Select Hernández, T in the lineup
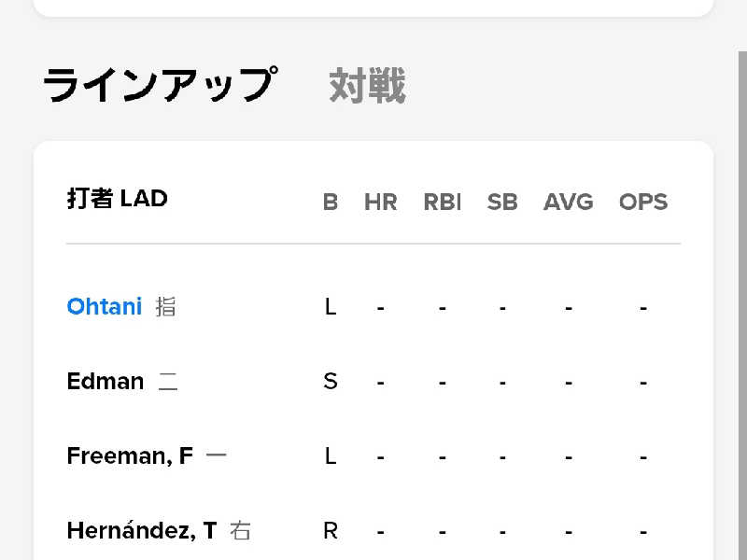This screenshot has height=560, width=747. click(141, 531)
